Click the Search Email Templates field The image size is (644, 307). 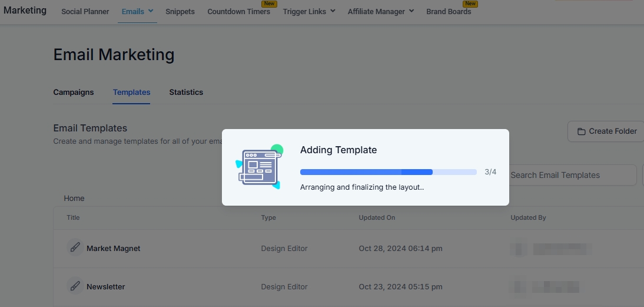(x=571, y=175)
